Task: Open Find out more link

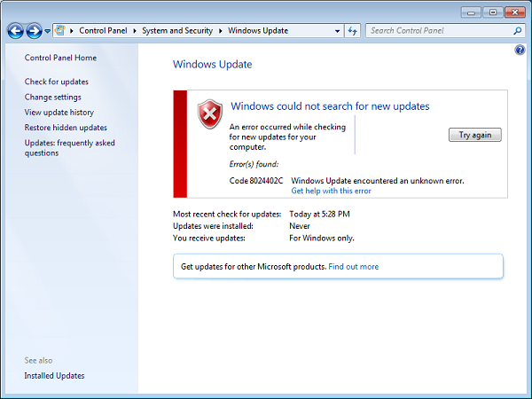Action: click(x=353, y=267)
